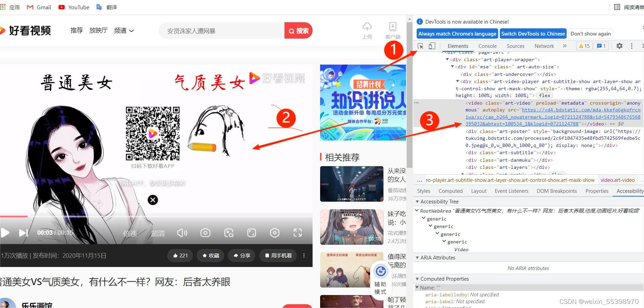
Task: Click the Switch DevTools to Chinese button
Action: pyautogui.click(x=533, y=34)
